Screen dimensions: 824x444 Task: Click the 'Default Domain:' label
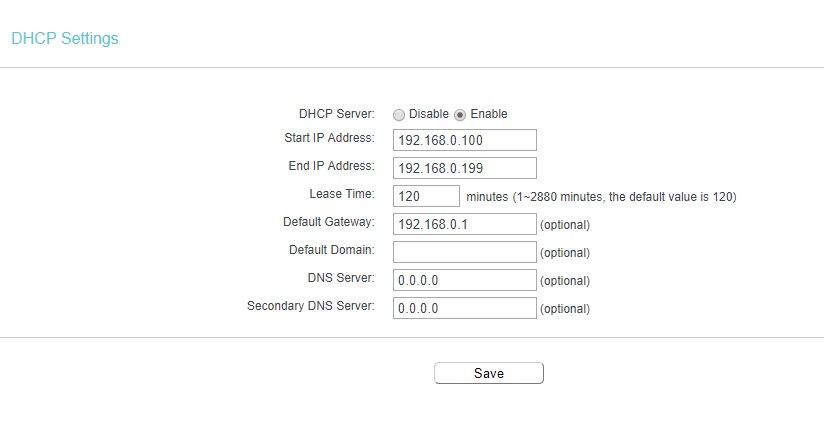click(332, 250)
